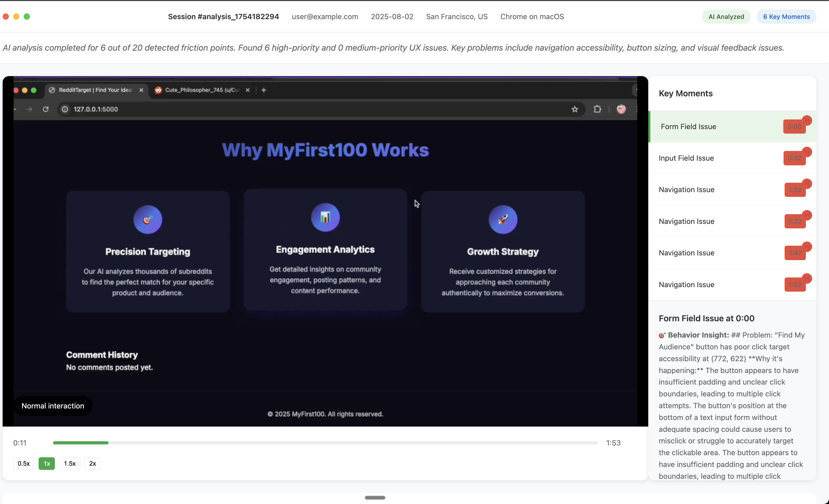Close the RedditTarget tab
Screen dimensions: 829x504
[141, 90]
